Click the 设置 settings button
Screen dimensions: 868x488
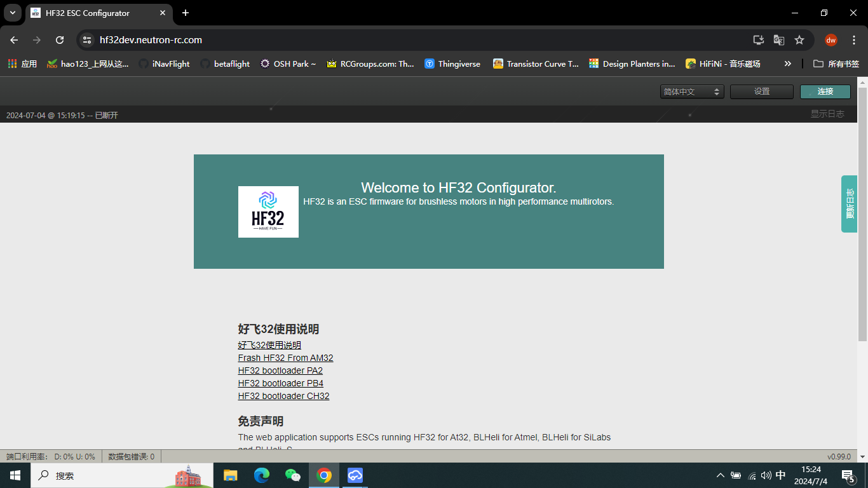[x=762, y=91]
